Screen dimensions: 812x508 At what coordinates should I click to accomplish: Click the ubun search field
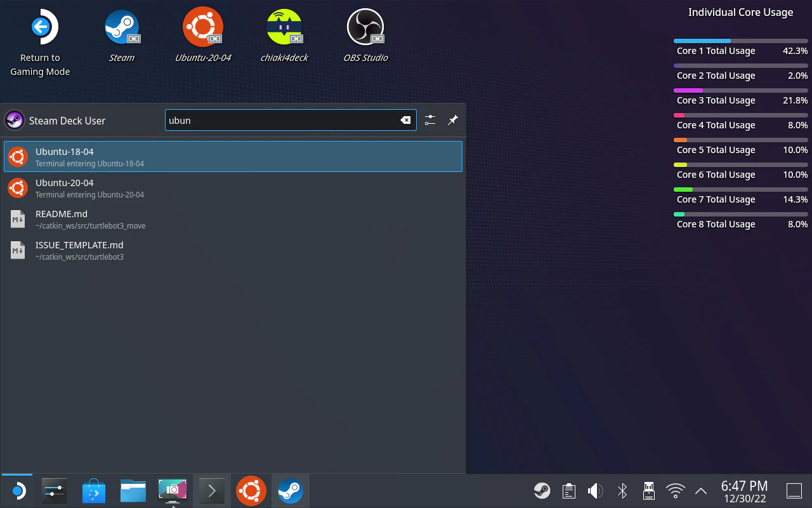tap(291, 120)
